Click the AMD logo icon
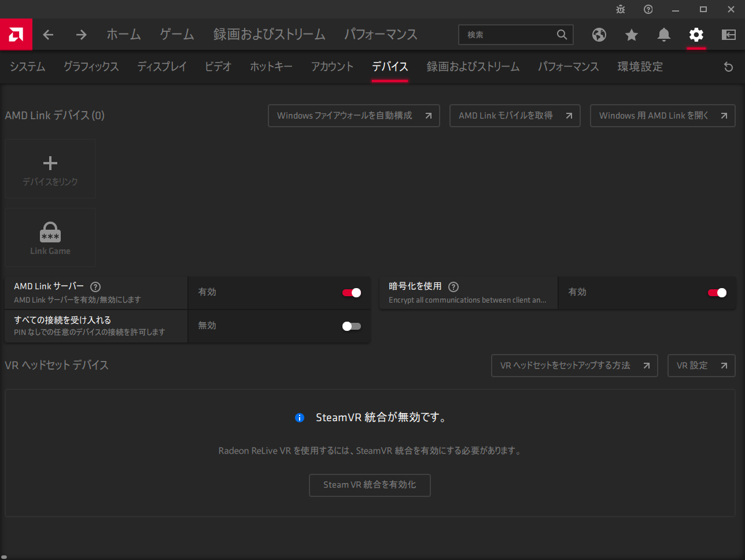This screenshot has width=745, height=560. pos(16,35)
